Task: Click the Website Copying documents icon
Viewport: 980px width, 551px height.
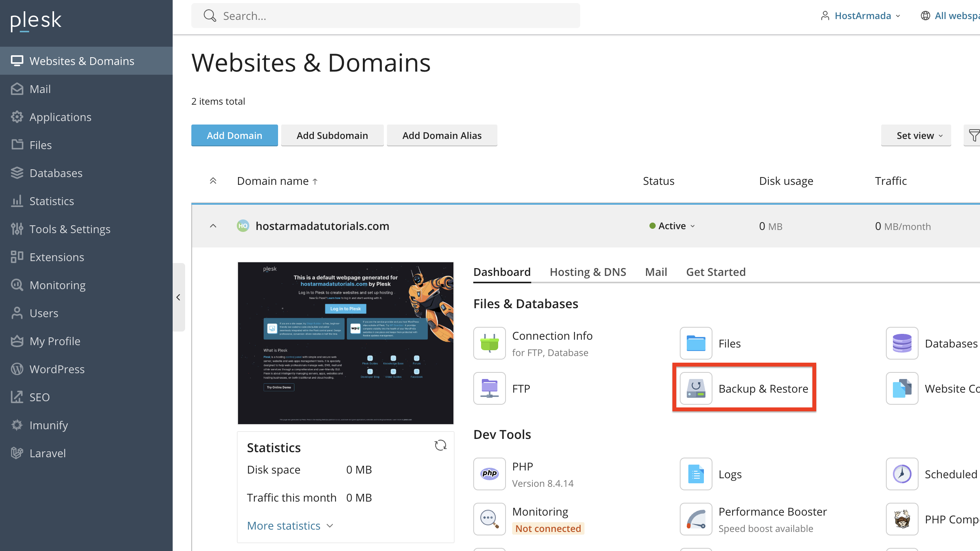Action: click(x=902, y=388)
